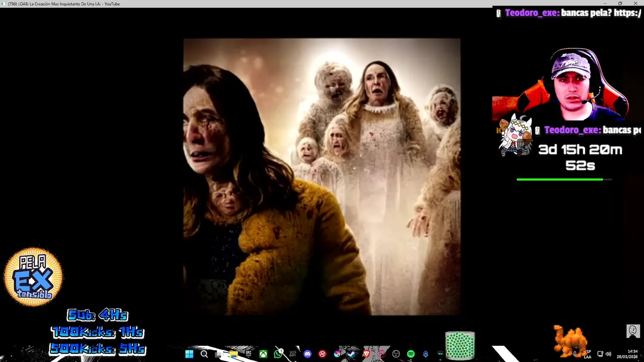Image resolution: width=644 pixels, height=362 pixels.
Task: Click the 52s timer seconds text
Action: tap(580, 165)
